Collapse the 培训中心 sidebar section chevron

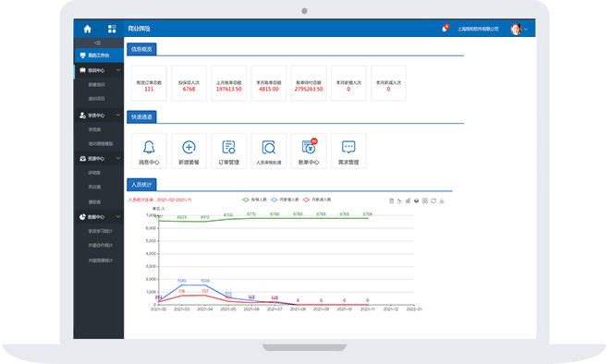(x=118, y=70)
